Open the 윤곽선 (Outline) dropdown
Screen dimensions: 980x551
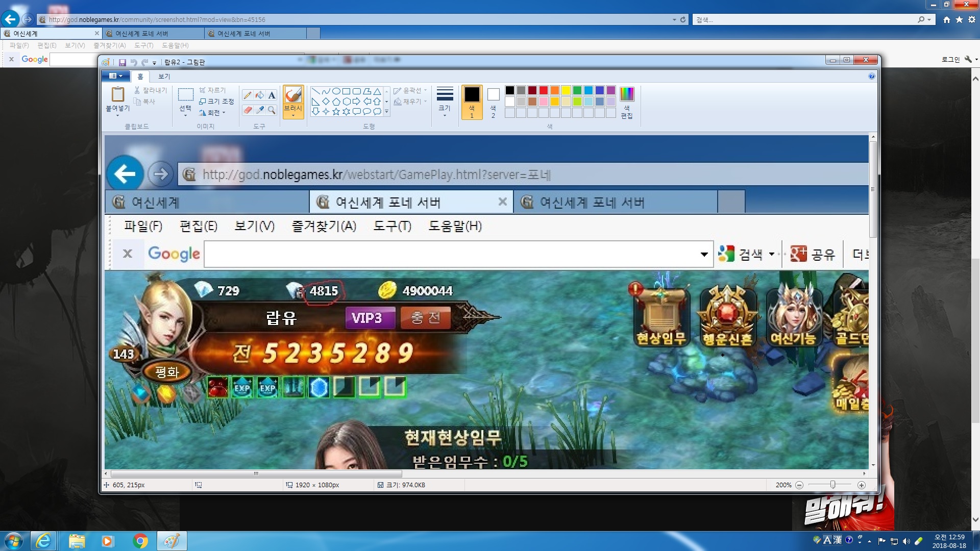pos(410,90)
